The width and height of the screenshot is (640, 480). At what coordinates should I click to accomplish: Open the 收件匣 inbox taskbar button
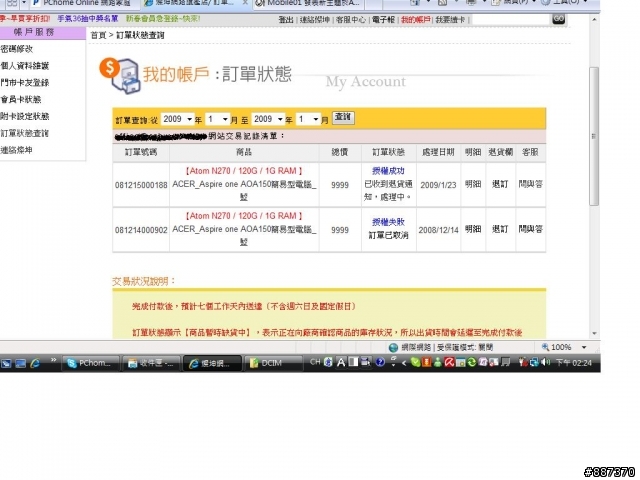tap(152, 363)
